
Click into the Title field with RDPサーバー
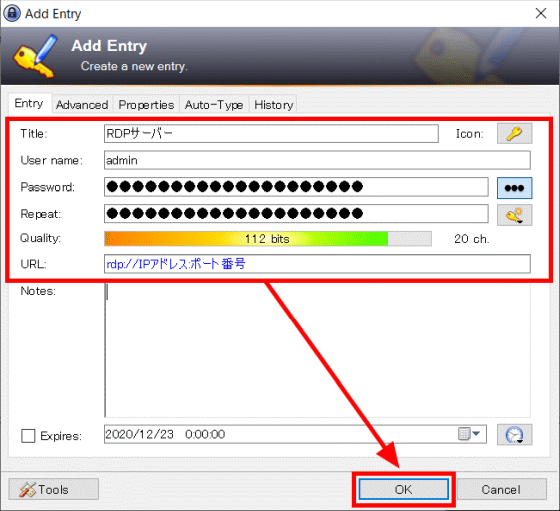tap(271, 134)
